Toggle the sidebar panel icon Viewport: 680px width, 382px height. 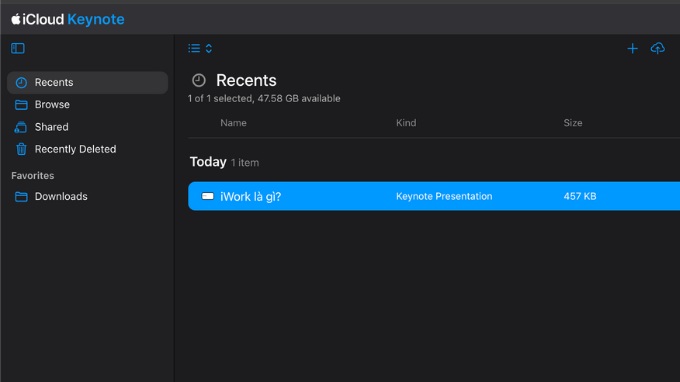point(18,48)
